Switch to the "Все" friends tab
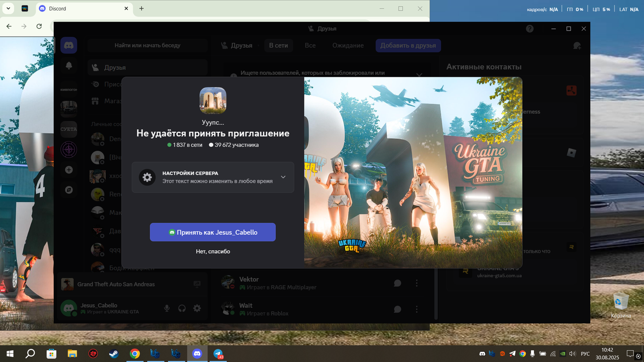The image size is (644, 362). tap(310, 45)
